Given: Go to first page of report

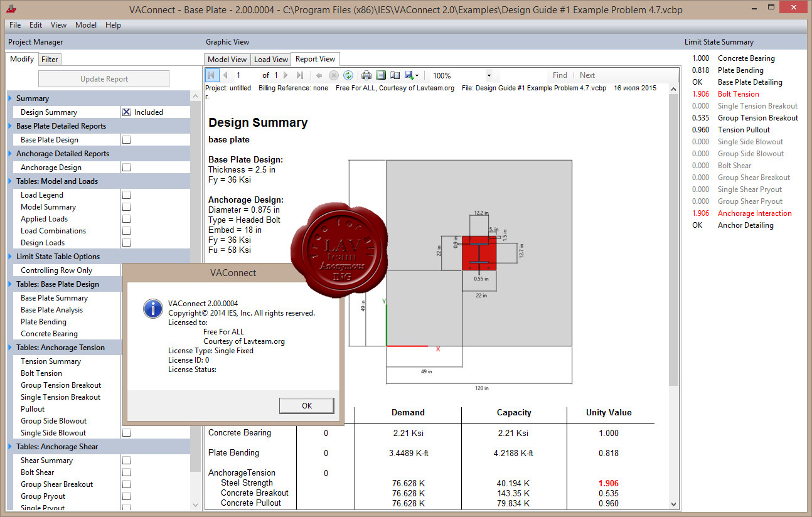Looking at the screenshot, I should coord(212,75).
